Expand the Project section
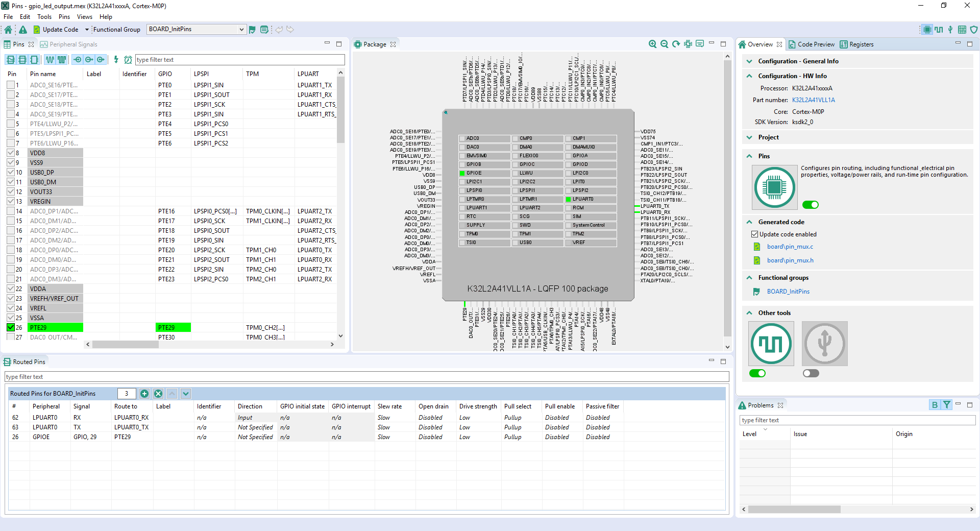The height and width of the screenshot is (531, 980). tap(749, 137)
